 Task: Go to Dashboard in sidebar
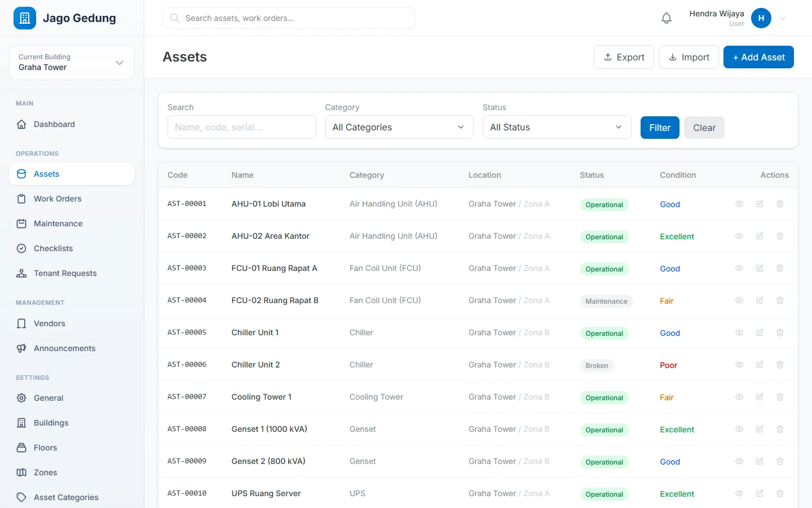tap(72, 124)
